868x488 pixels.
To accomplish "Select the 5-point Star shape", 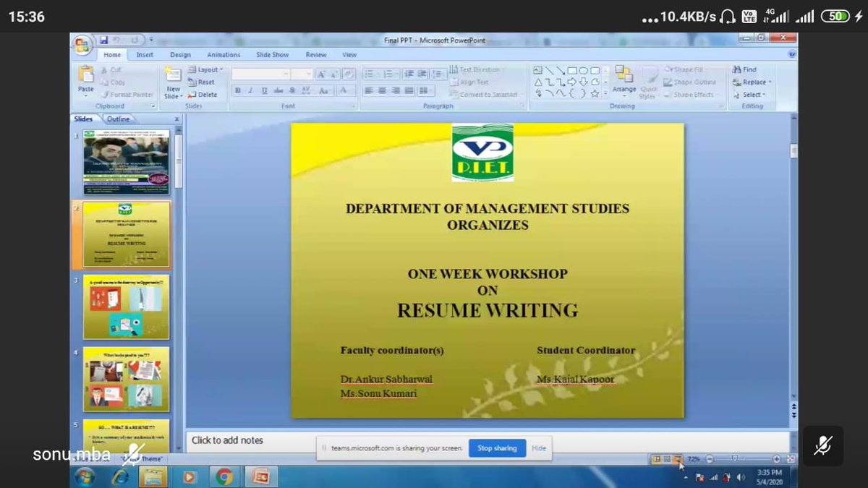I will [x=595, y=94].
